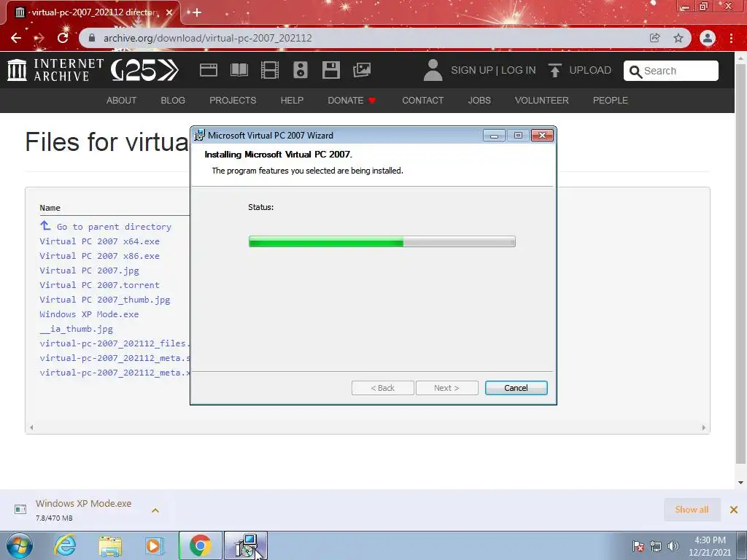Open volume control in system tray
747x560 pixels.
[x=673, y=546]
